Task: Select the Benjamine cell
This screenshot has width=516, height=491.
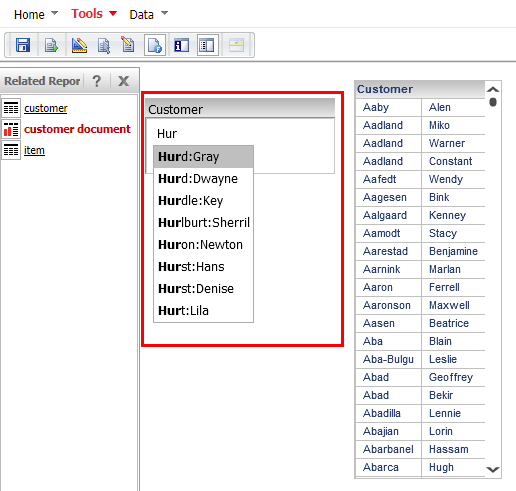Action: pyautogui.click(x=453, y=251)
